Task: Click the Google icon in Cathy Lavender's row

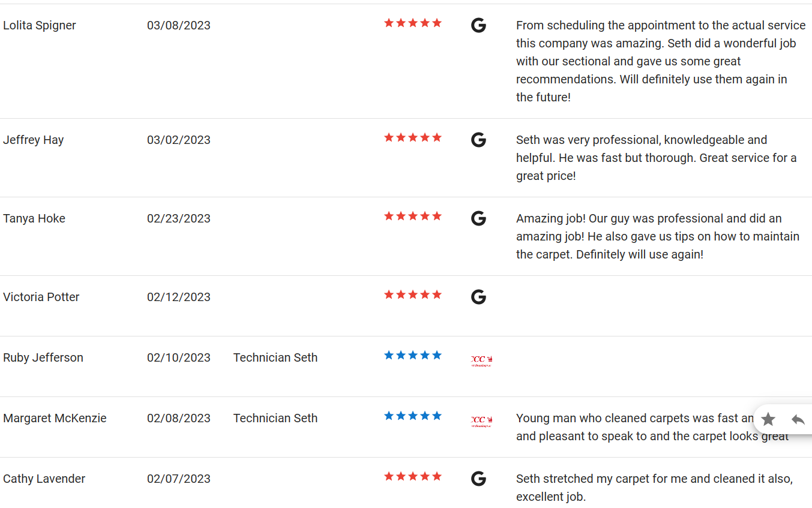Action: 478,479
